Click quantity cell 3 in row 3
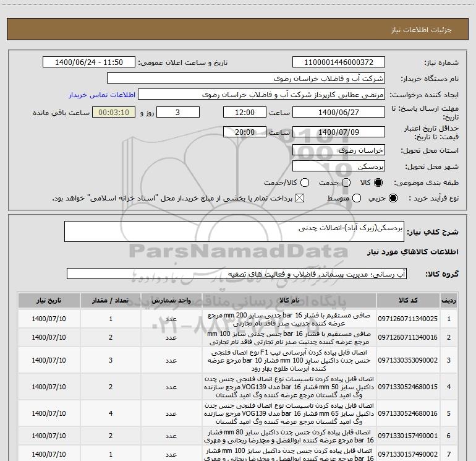 [111, 360]
